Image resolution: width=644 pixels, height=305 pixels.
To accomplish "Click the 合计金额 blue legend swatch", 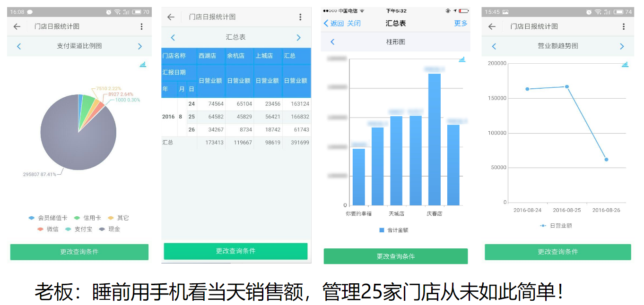I will click(382, 230).
